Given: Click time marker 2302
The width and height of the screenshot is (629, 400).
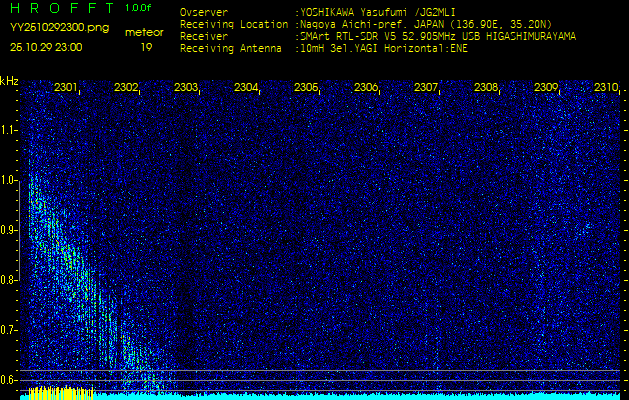Looking at the screenshot, I should 126,87.
